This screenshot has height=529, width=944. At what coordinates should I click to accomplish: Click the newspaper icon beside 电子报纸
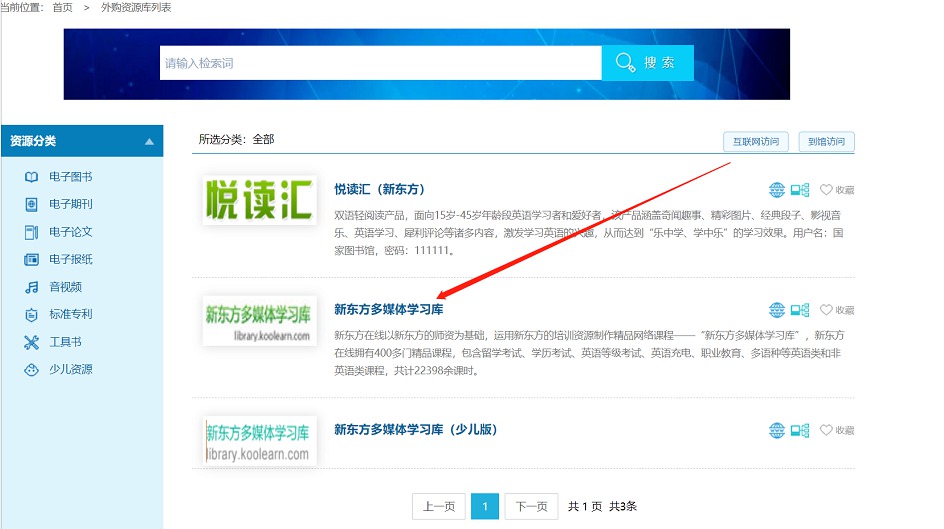[x=31, y=260]
